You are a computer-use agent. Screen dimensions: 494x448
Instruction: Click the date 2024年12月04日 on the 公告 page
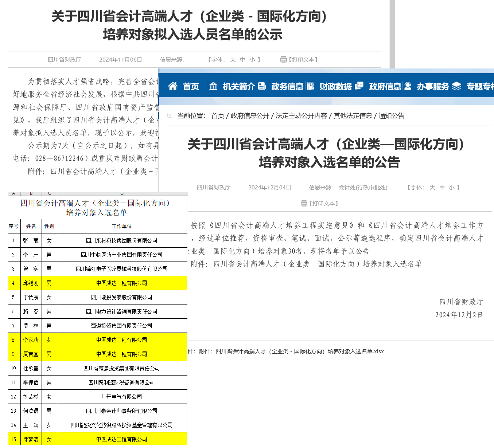tap(269, 188)
